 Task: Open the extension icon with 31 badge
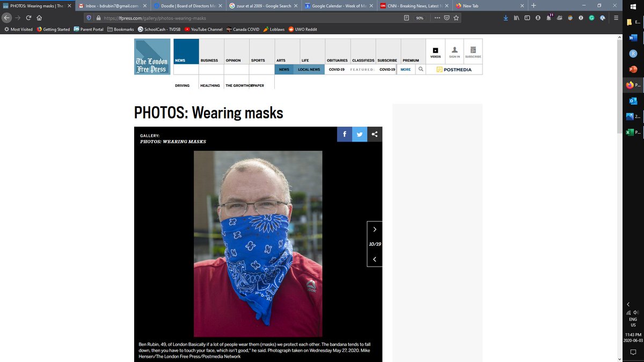coord(549,17)
